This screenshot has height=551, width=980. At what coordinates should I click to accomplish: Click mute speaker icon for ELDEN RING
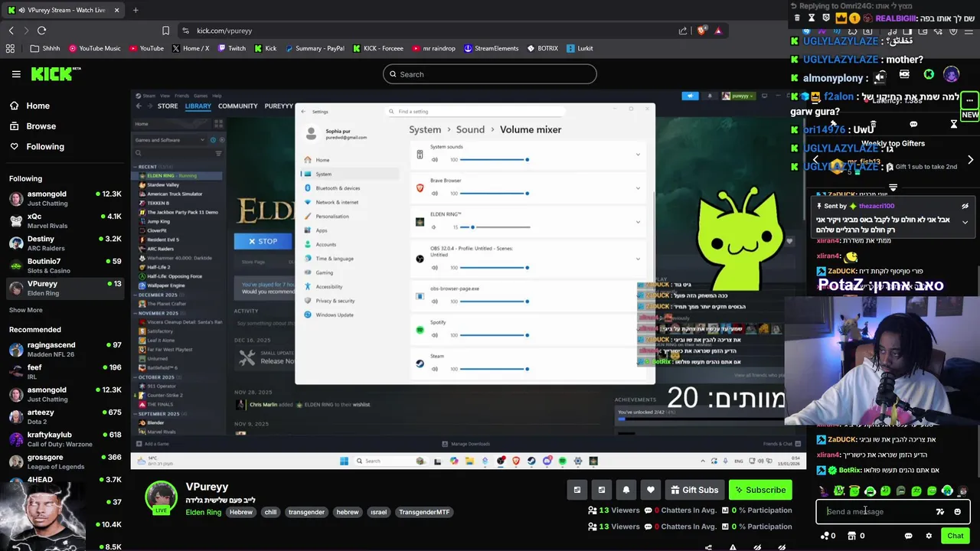point(435,227)
